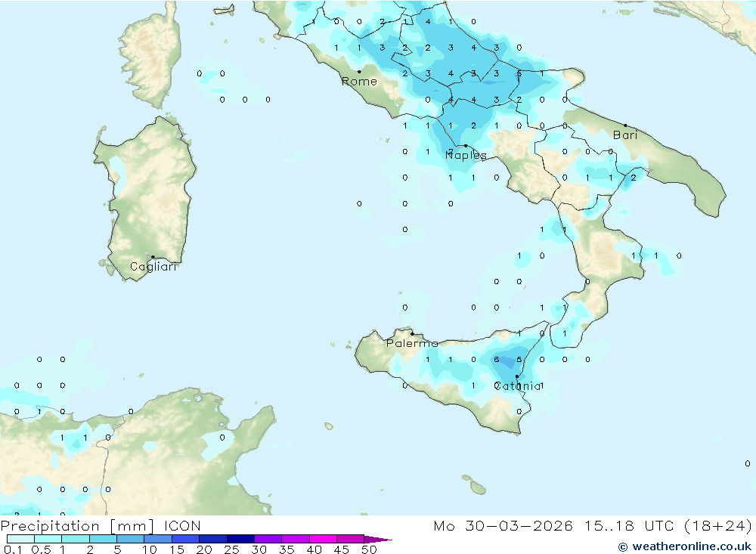Click the Bari city label
The width and height of the screenshot is (756, 554).
625,135
